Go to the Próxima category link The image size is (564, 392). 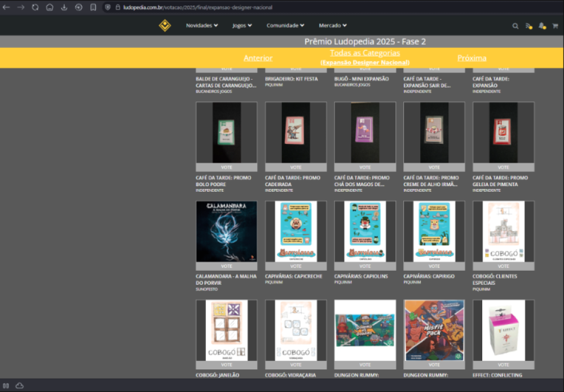[472, 58]
